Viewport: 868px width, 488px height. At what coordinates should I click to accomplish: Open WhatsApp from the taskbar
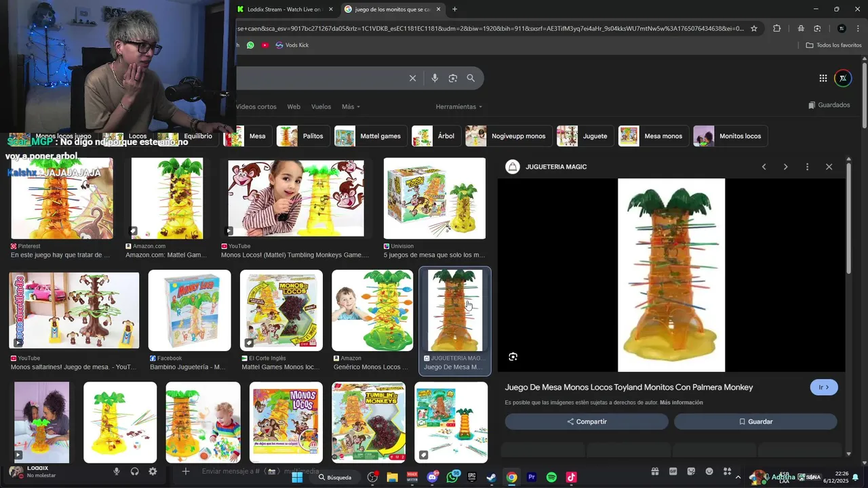[452, 477]
